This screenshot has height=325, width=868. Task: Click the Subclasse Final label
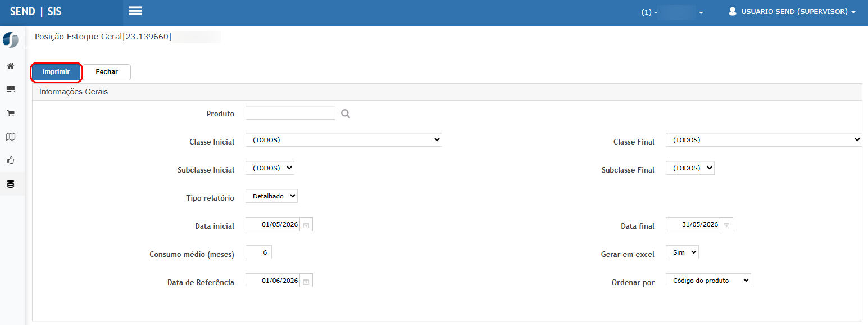[628, 170]
